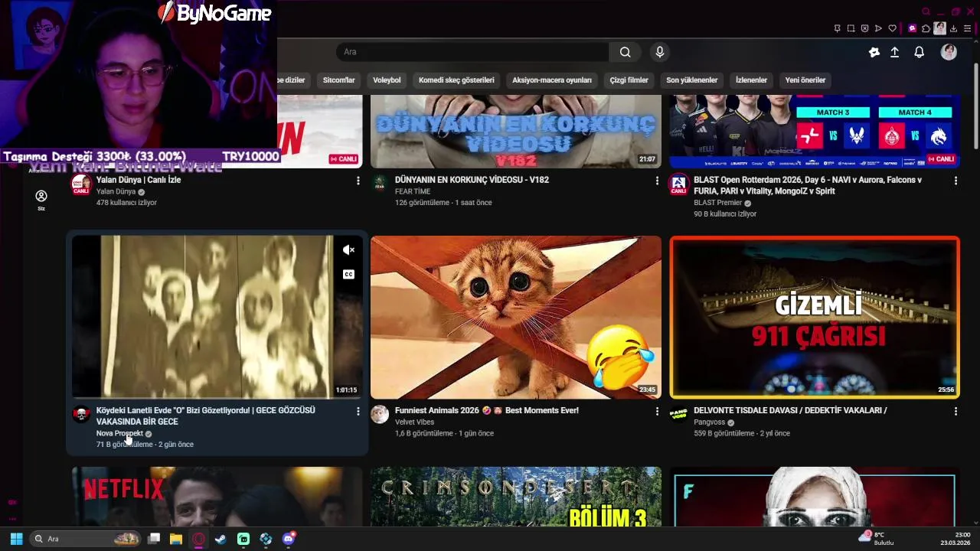This screenshot has height=551, width=980.
Task: Open more options for Funniest Animals 2026
Action: click(656, 412)
